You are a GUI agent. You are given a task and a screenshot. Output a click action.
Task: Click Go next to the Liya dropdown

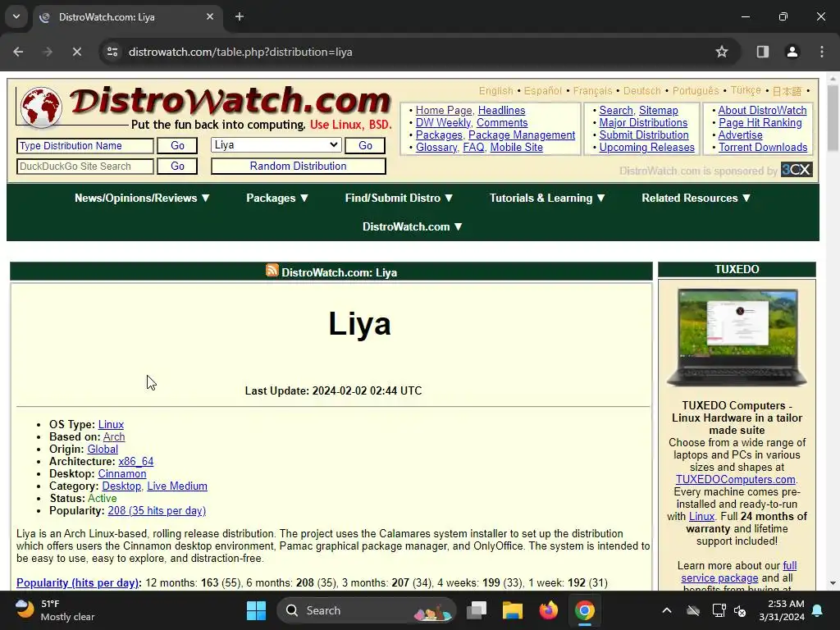point(365,145)
